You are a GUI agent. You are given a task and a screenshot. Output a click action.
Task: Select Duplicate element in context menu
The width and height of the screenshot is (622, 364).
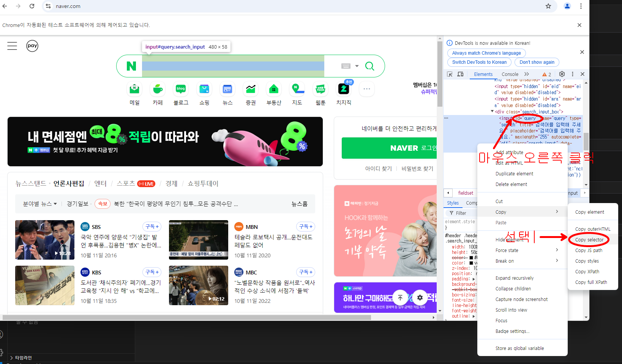[514, 174]
